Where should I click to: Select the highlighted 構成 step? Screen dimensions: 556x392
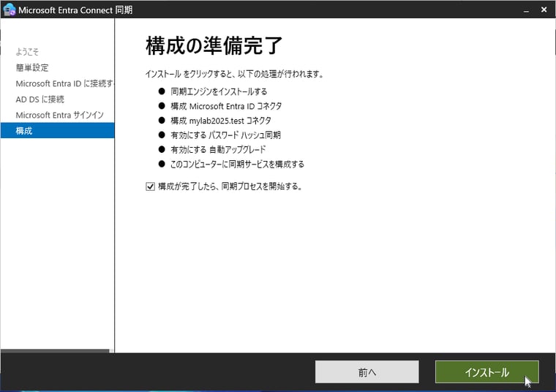(x=58, y=130)
